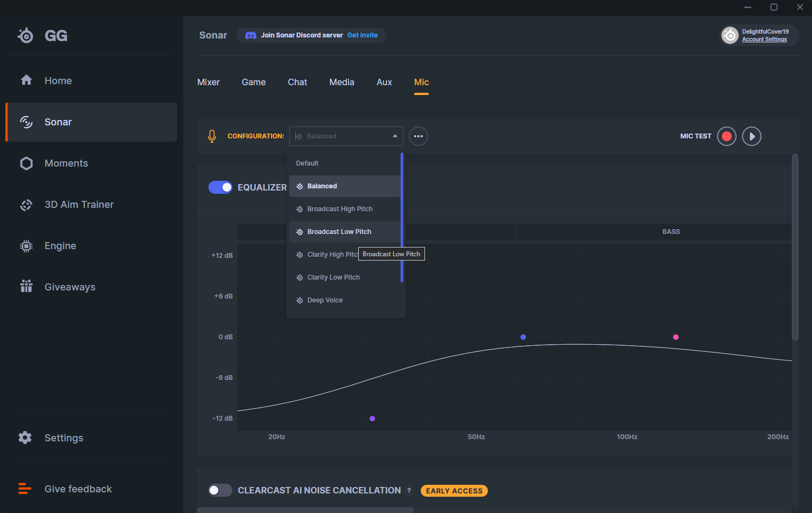Open Engine from the sidebar

91,246
